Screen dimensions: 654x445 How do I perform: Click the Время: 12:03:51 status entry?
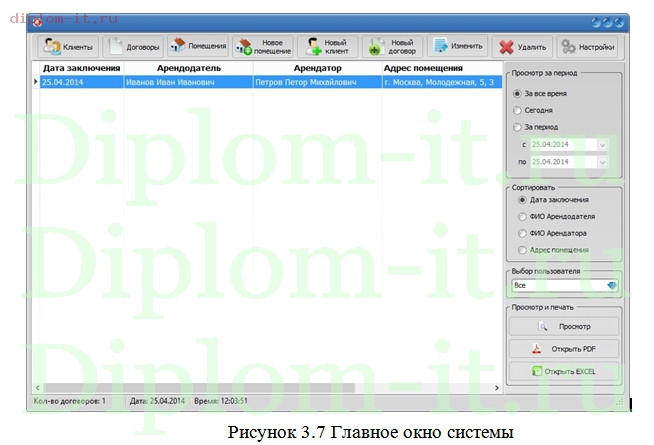[x=221, y=401]
